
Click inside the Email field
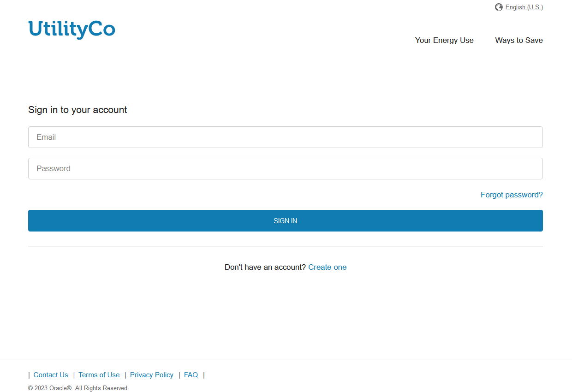click(285, 137)
